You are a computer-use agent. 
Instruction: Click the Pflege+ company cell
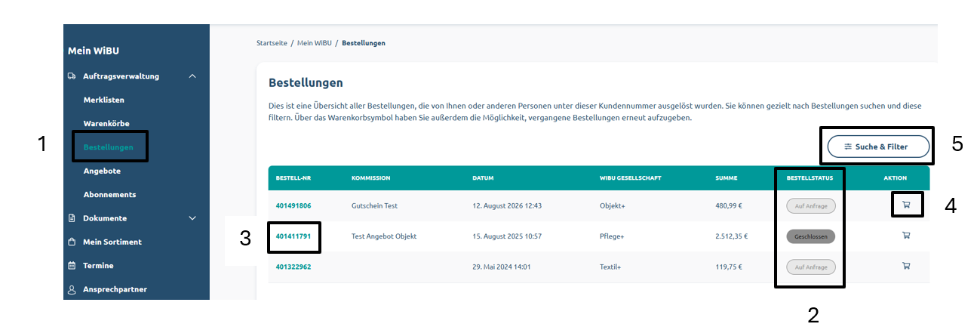click(612, 236)
